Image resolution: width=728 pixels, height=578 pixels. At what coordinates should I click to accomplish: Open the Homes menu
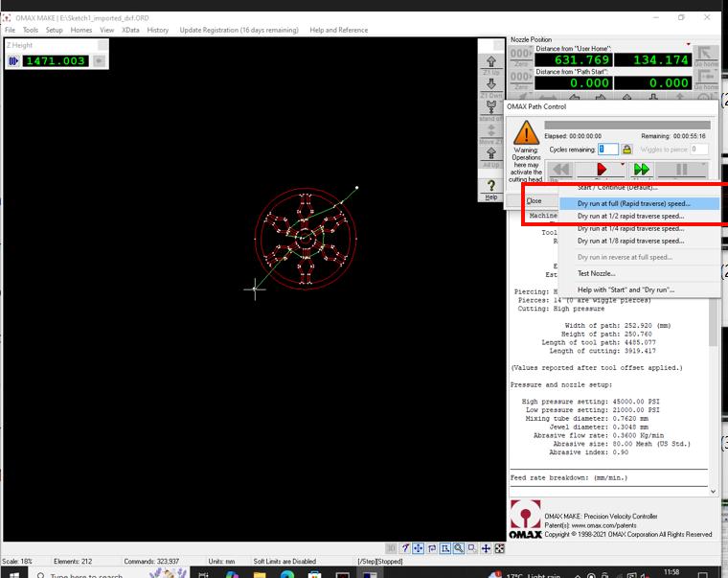pos(81,30)
